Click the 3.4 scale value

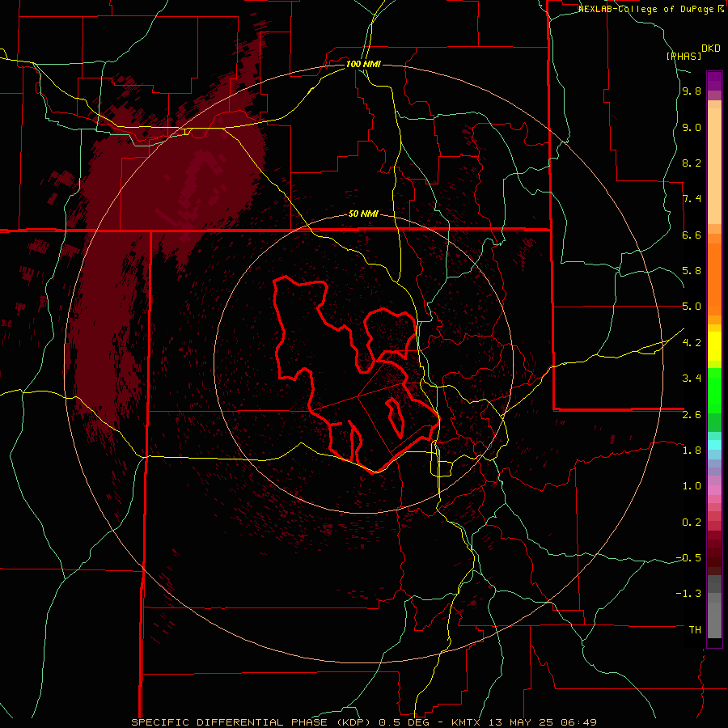coord(692,379)
